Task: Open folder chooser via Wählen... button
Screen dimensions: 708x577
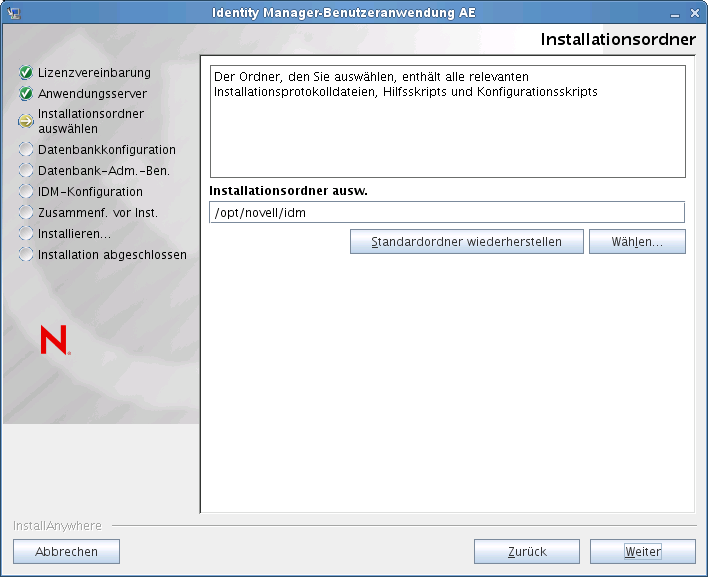Action: (637, 242)
